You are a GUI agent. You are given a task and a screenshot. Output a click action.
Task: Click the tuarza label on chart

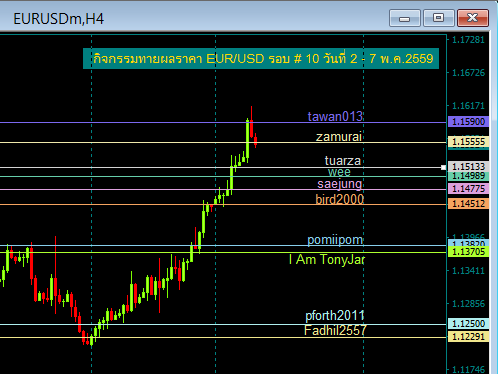[x=343, y=161]
